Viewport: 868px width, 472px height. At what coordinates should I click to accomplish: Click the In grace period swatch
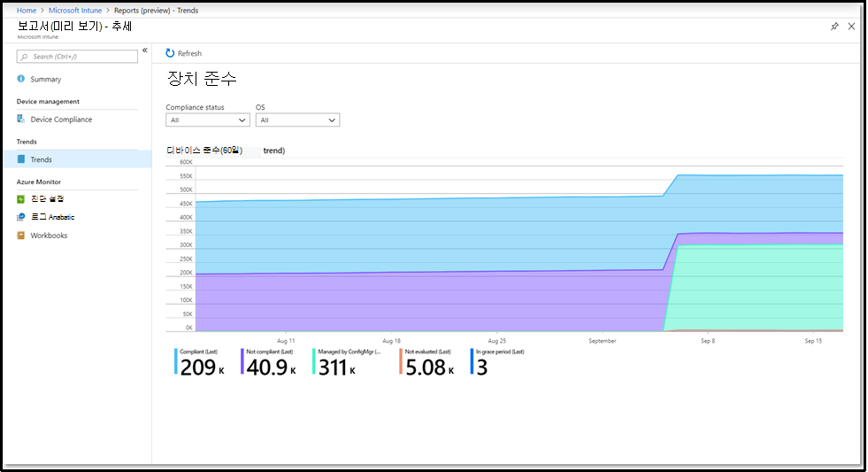pyautogui.click(x=472, y=361)
